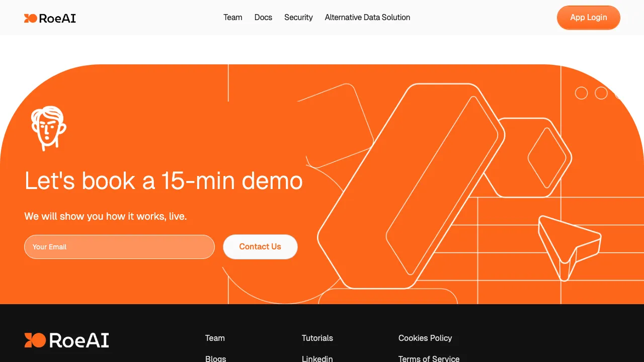Open the Team page from top navigation
This screenshot has width=644, height=362.
[x=232, y=18]
